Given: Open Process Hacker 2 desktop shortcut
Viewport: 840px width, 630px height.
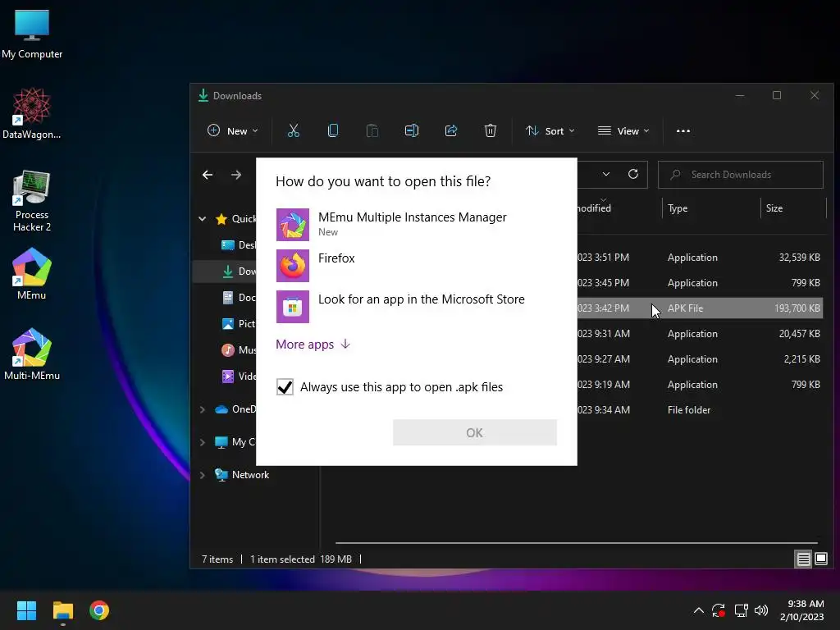Looking at the screenshot, I should pyautogui.click(x=32, y=201).
